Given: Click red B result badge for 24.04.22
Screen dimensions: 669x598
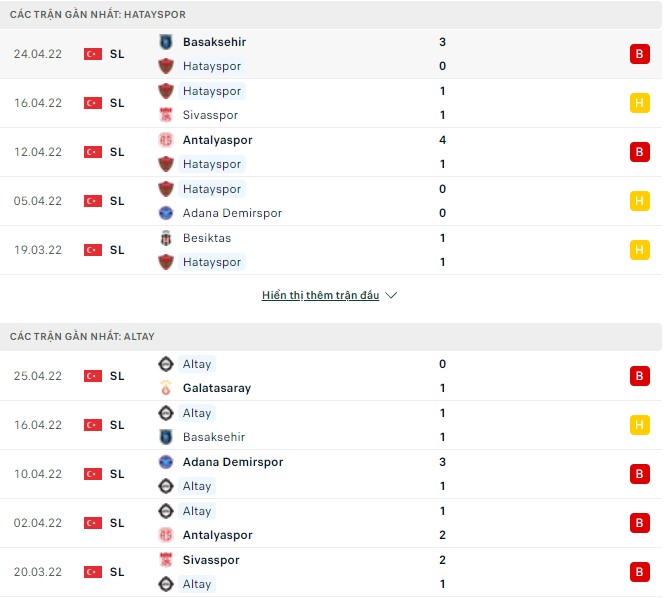Looking at the screenshot, I should click(639, 54).
